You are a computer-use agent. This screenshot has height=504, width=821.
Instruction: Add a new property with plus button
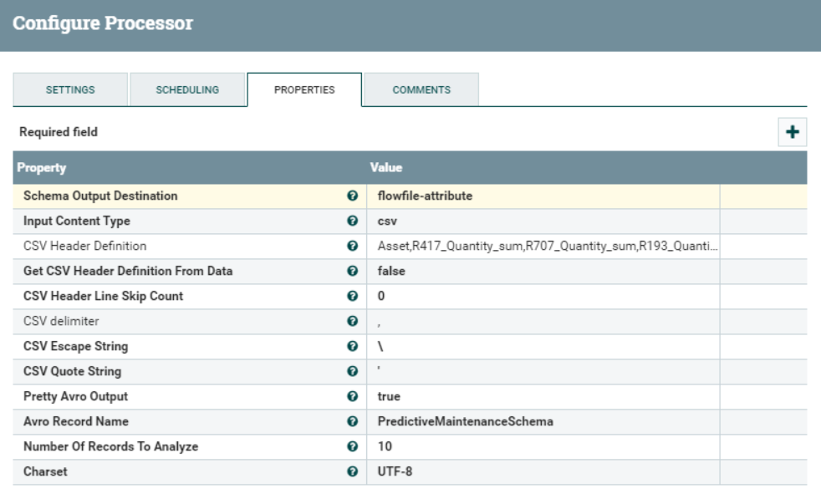tap(793, 132)
